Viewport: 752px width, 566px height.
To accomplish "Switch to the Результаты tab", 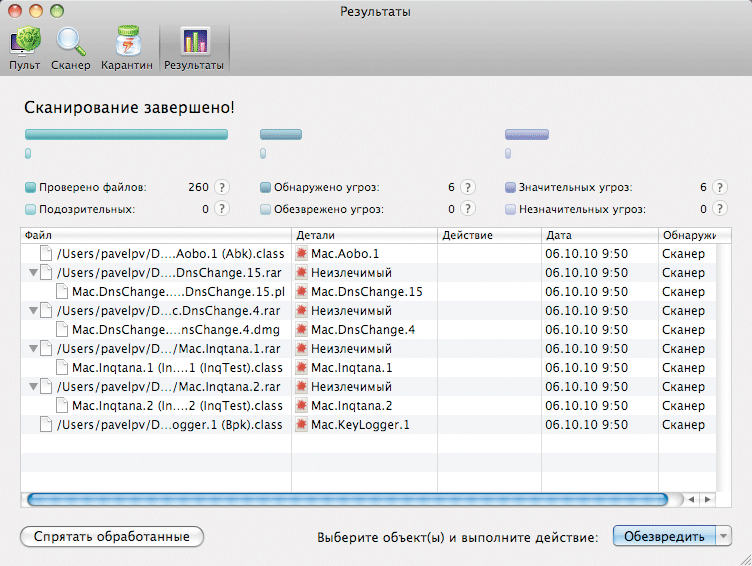I will tap(194, 47).
